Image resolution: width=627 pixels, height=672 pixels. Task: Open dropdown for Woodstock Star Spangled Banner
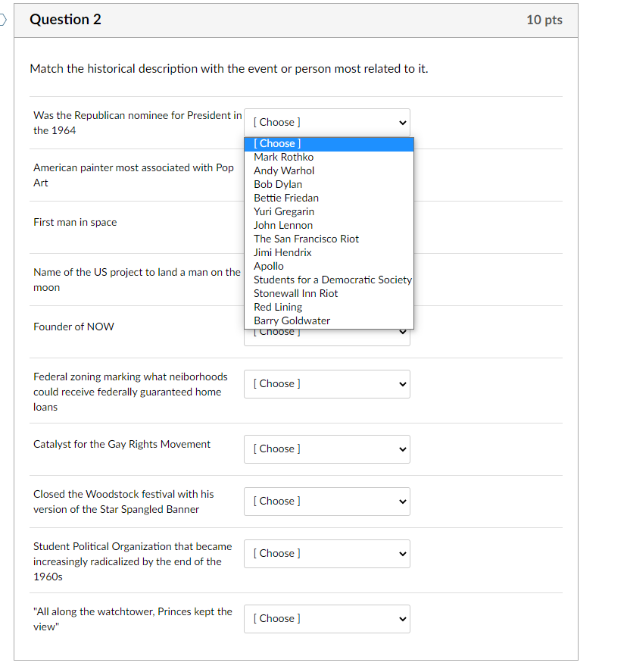(x=327, y=502)
